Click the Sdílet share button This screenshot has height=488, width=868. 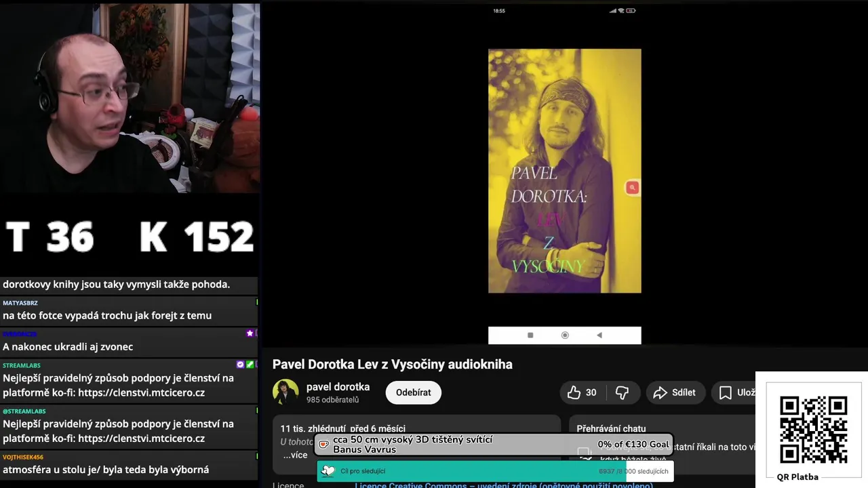click(x=674, y=392)
